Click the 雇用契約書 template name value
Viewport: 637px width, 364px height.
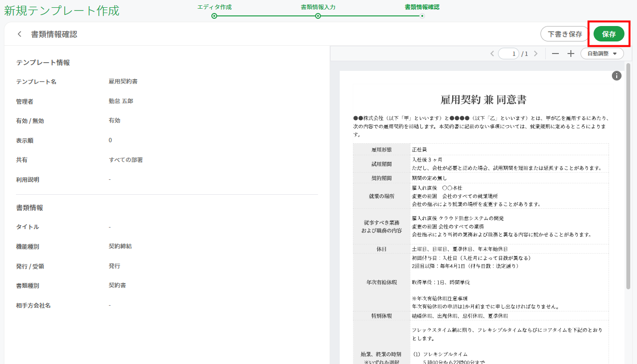(x=123, y=81)
